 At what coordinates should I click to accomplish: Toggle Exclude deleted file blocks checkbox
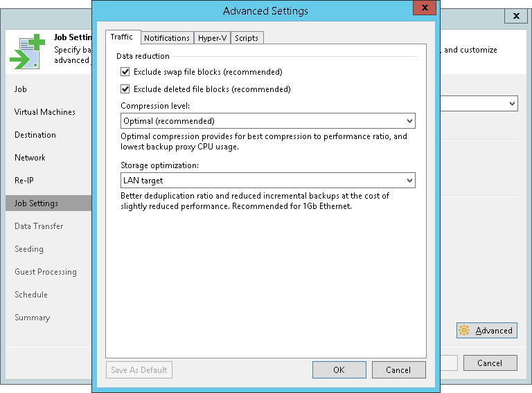pyautogui.click(x=125, y=89)
